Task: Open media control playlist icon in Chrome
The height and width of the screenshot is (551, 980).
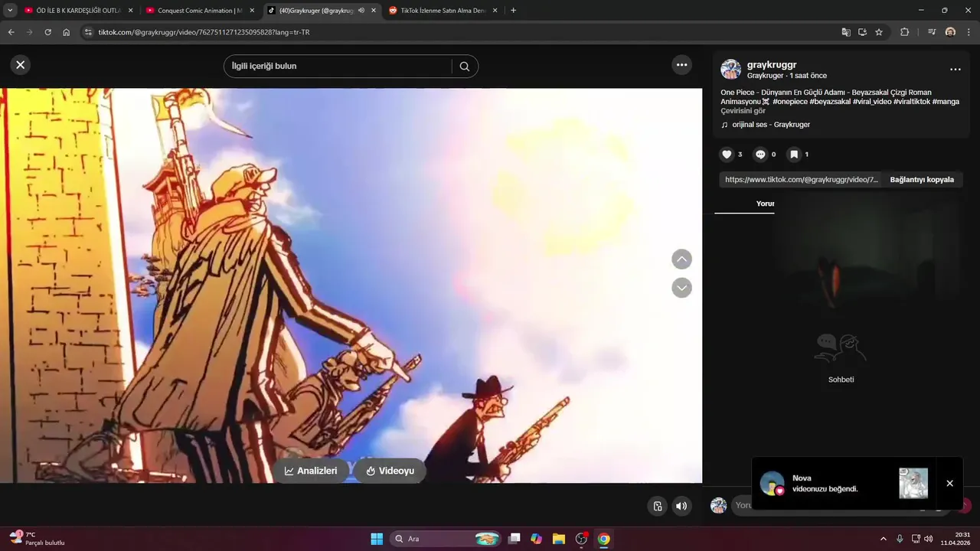Action: (931, 32)
